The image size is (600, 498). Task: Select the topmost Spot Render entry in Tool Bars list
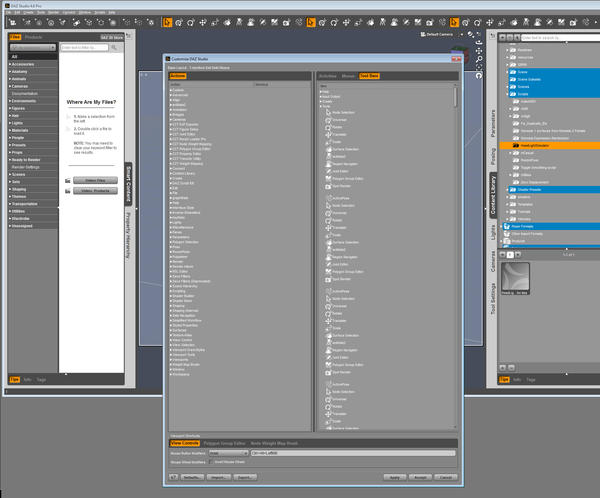pos(338,186)
